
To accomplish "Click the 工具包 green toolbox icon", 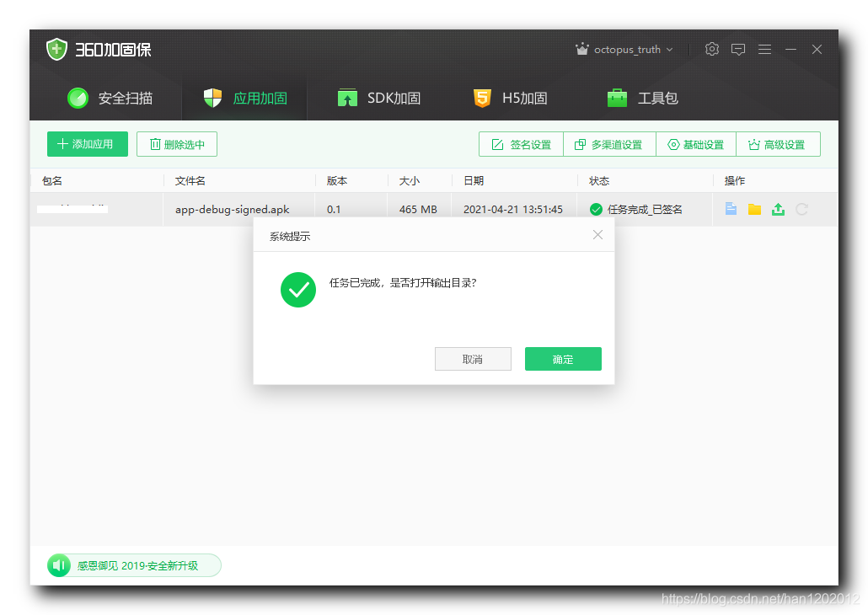I will click(617, 98).
